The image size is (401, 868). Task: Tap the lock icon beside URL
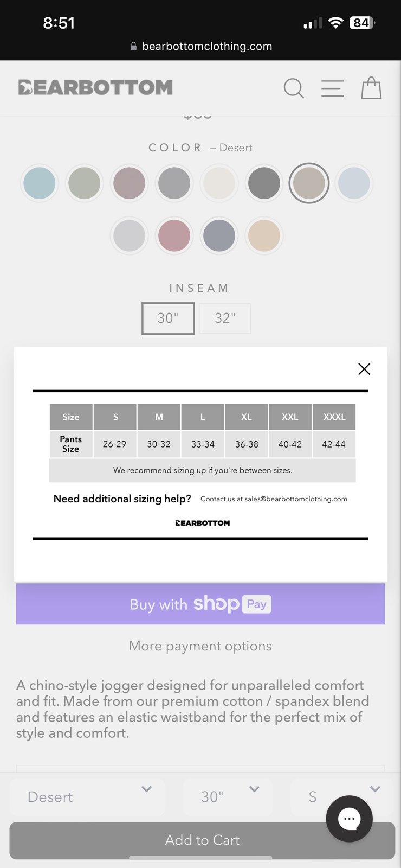tap(134, 47)
